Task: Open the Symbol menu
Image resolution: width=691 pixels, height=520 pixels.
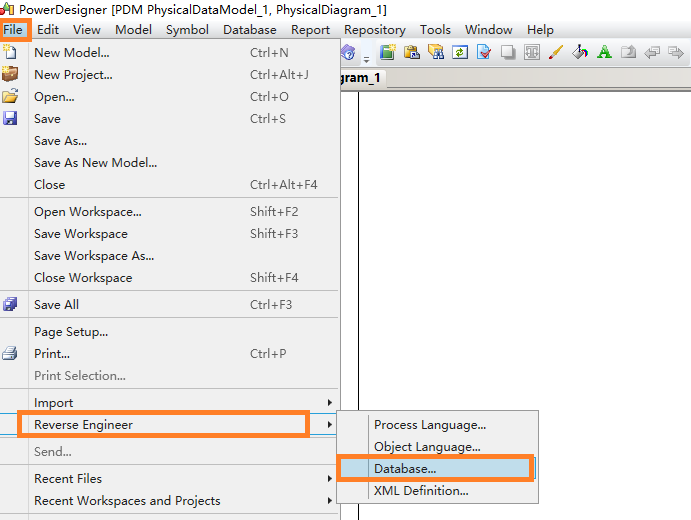Action: coord(187,30)
